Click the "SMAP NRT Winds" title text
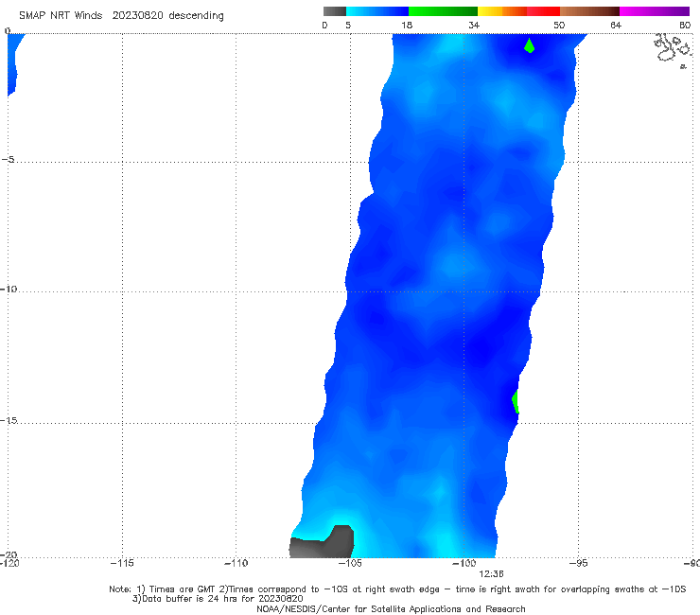Image resolution: width=700 pixels, height=615 pixels. pyautogui.click(x=61, y=16)
